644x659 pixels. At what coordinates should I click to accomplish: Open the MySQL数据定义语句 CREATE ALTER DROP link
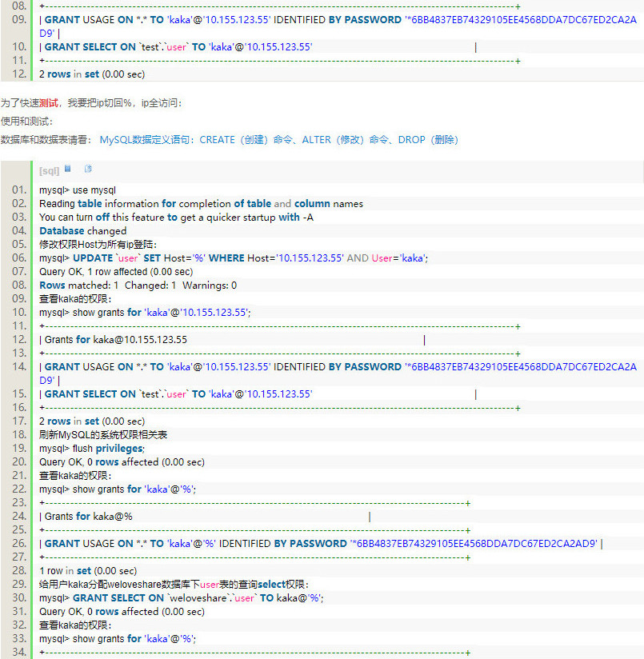coord(278,139)
